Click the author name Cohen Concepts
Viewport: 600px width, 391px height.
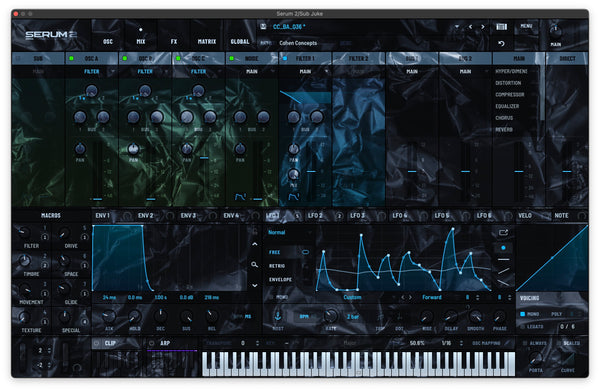click(x=298, y=43)
